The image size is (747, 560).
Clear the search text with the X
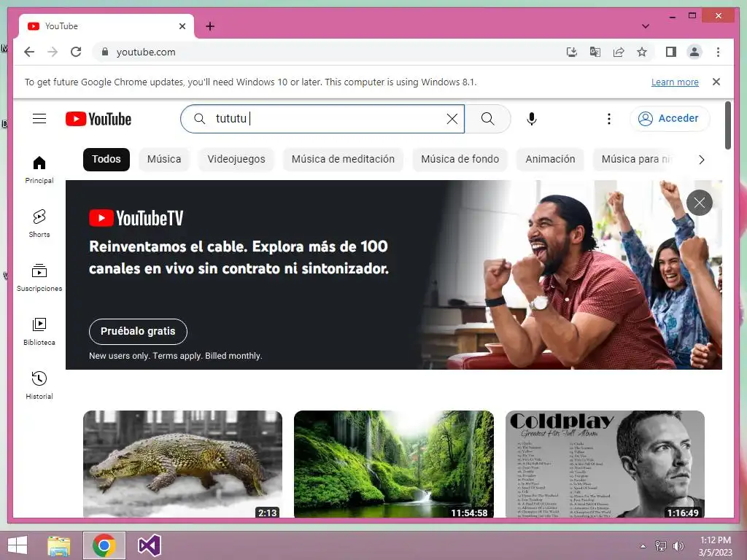[452, 119]
